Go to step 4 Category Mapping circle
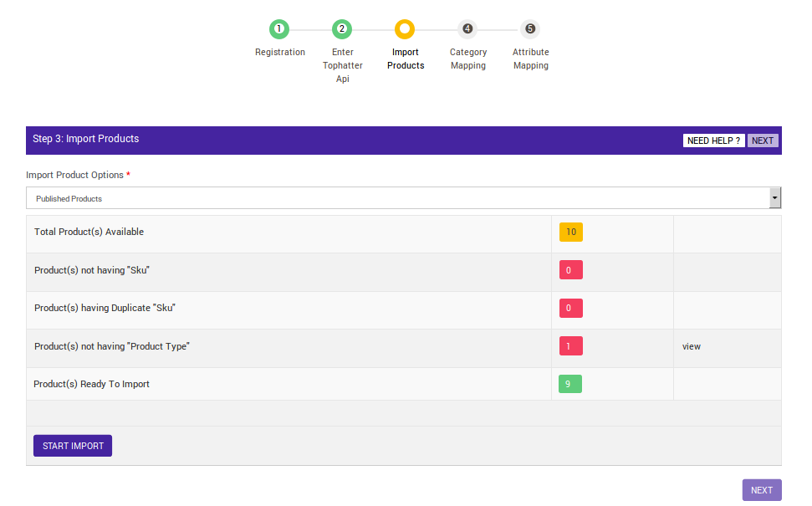Viewport: 812px width, 506px height. pyautogui.click(x=467, y=29)
